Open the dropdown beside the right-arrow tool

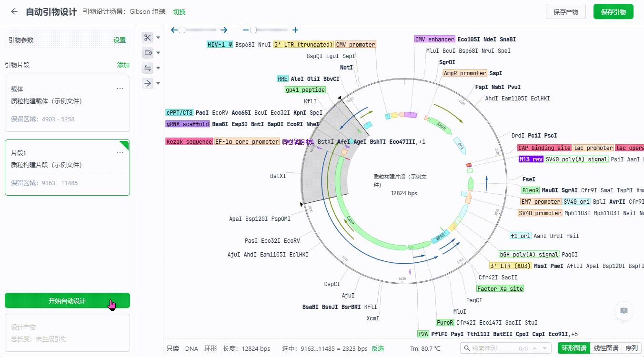pyautogui.click(x=159, y=83)
